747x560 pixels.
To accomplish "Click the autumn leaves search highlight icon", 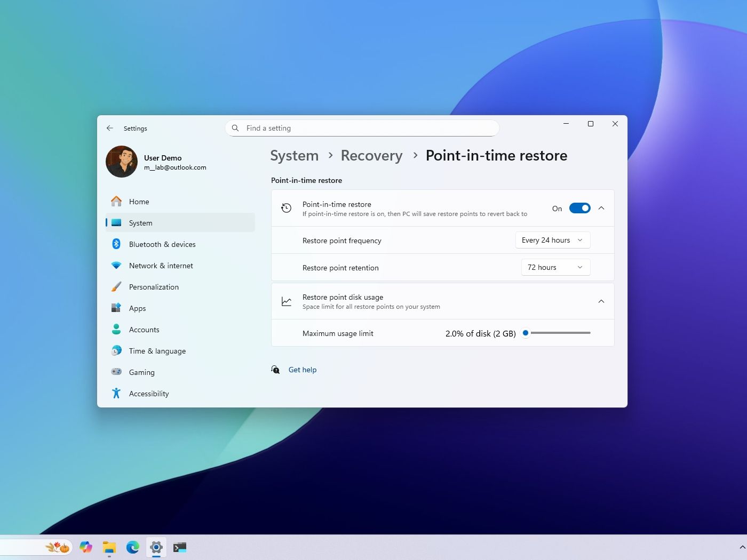I will click(x=58, y=547).
